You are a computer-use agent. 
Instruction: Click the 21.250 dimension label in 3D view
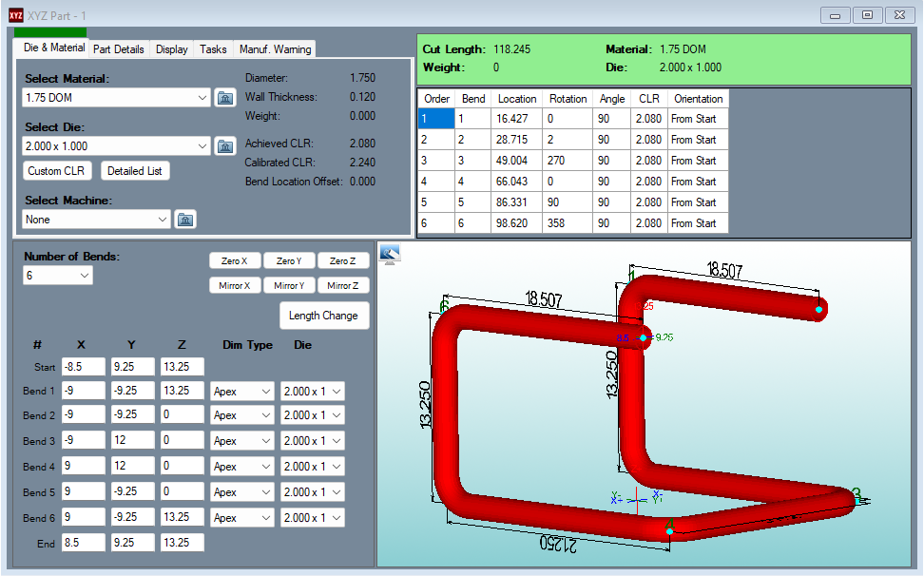[x=558, y=543]
